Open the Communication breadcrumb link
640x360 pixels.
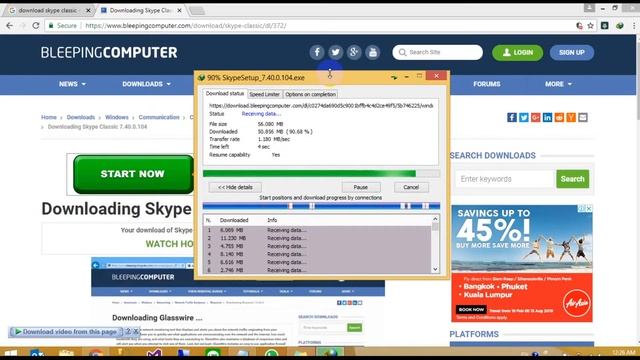click(159, 117)
